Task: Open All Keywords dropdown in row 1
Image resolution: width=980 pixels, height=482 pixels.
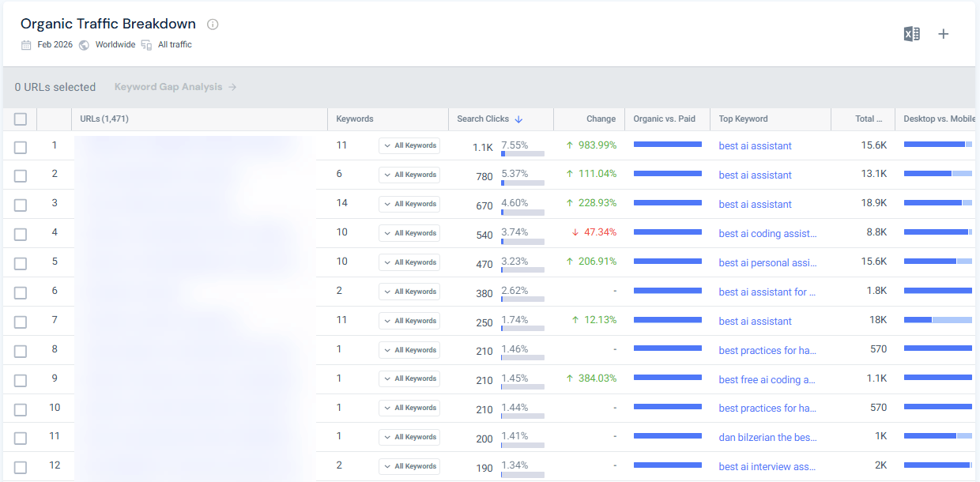Action: [x=409, y=145]
